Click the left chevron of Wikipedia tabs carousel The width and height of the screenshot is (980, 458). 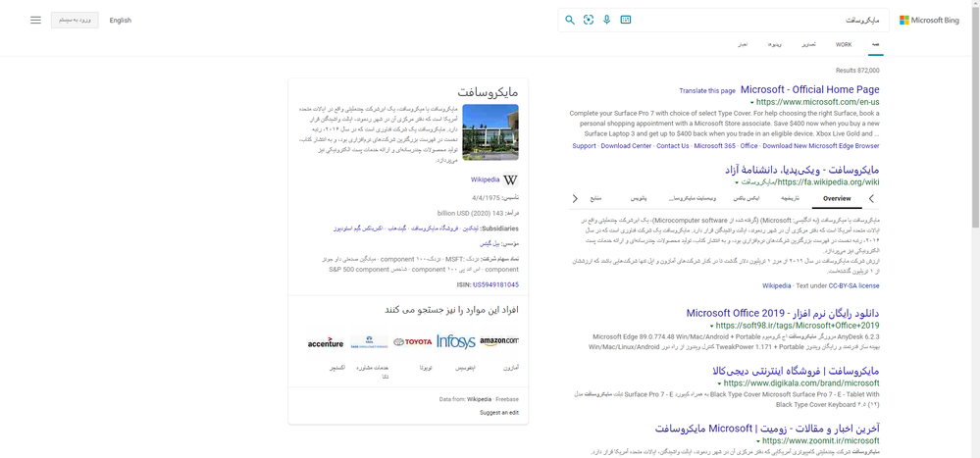[576, 199]
